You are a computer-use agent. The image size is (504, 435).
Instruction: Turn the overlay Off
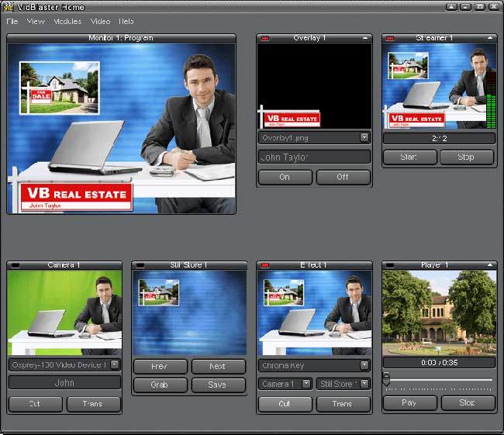[x=343, y=178]
